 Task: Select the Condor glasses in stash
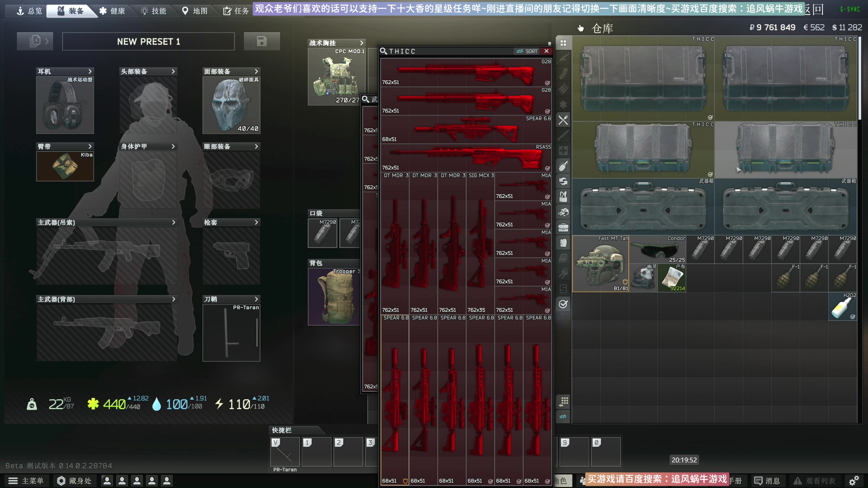[x=658, y=250]
